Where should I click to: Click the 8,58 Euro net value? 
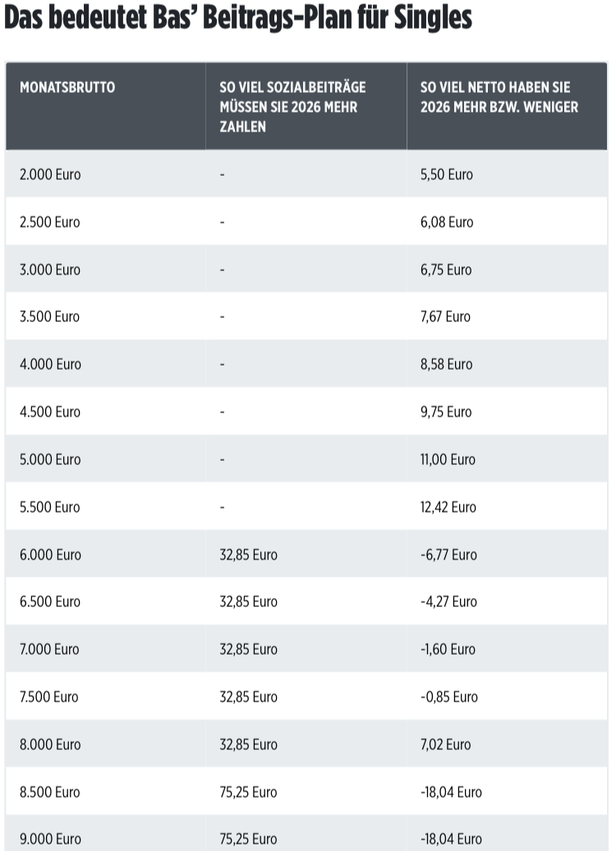point(446,365)
